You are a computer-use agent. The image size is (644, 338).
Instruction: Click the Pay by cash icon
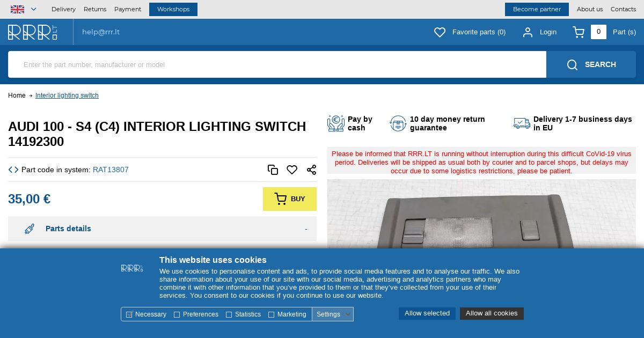336,123
